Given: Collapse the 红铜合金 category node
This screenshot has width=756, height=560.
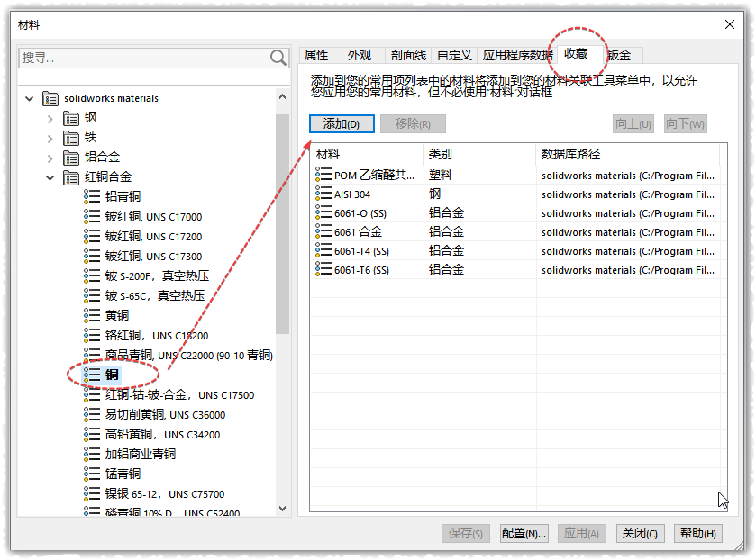Looking at the screenshot, I should click(50, 178).
